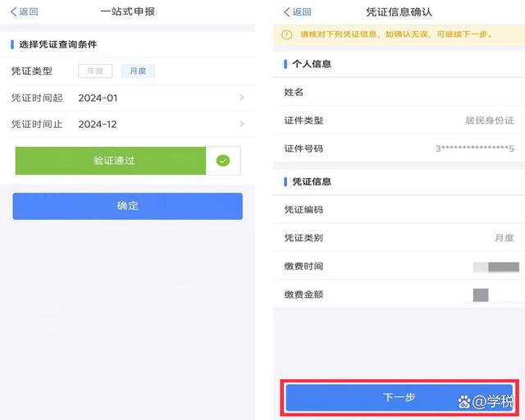This screenshot has width=525, height=420.
Task: Select the 证件号码 row
Action: point(399,148)
